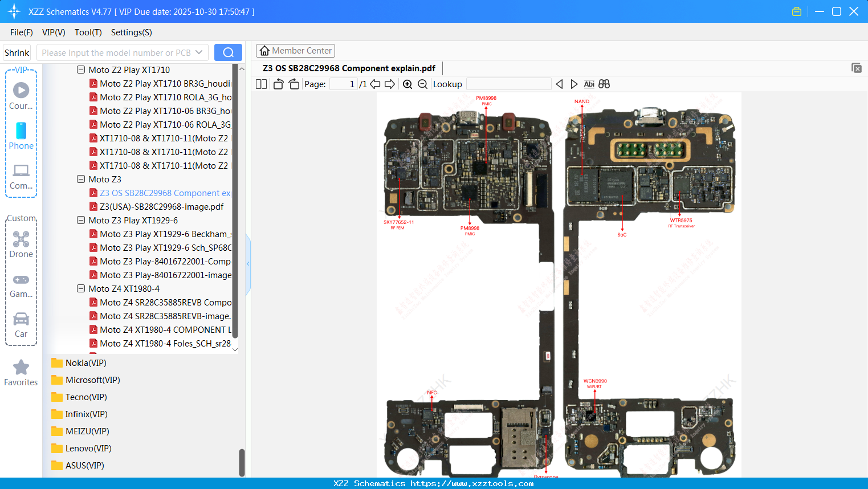The image size is (868, 489).
Task: Toggle the binoculars search highlight option
Action: pyautogui.click(x=604, y=84)
